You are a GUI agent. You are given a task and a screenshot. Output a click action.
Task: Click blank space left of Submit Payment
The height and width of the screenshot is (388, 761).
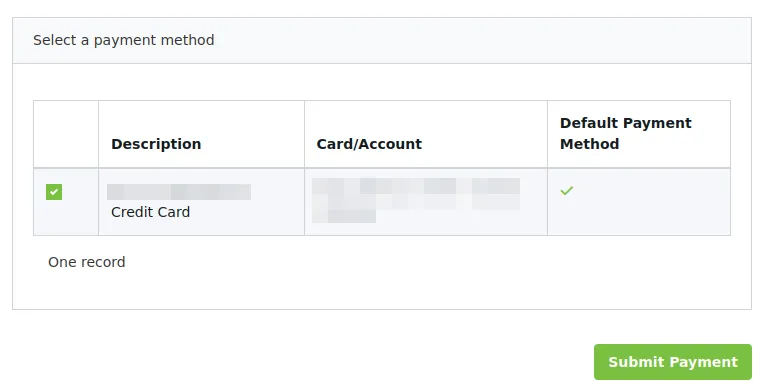point(301,362)
